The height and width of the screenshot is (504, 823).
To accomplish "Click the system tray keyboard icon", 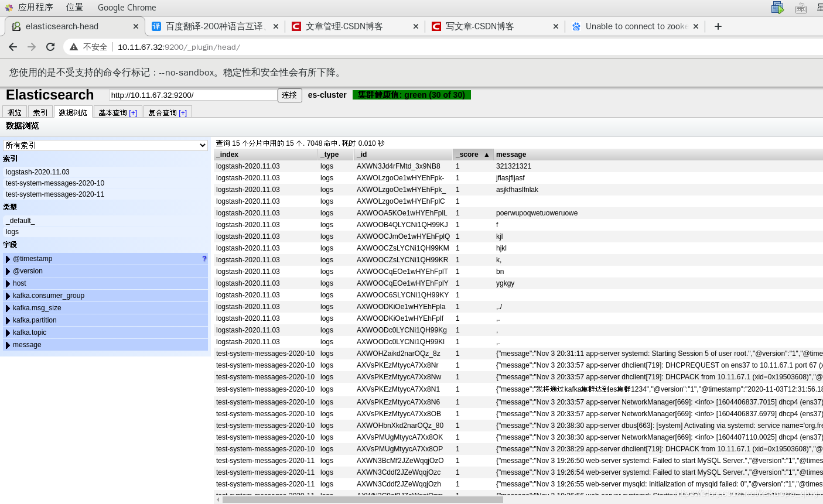I will click(801, 8).
